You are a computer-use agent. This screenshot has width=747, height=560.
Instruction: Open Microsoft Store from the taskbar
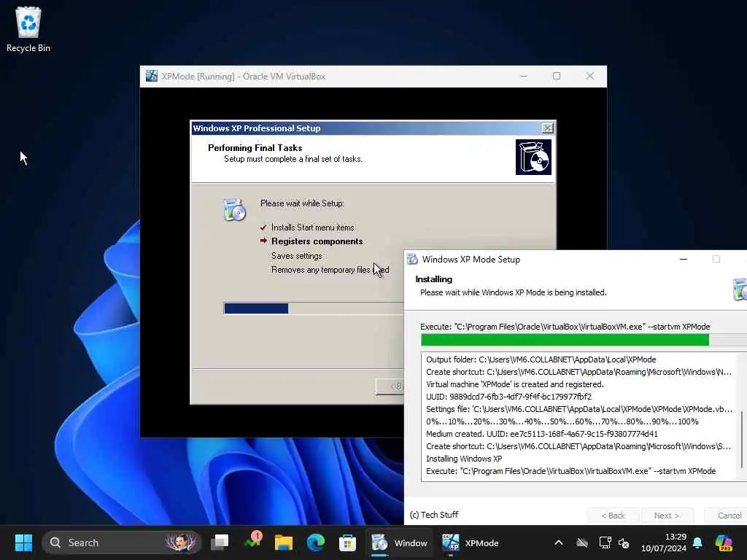click(x=347, y=542)
